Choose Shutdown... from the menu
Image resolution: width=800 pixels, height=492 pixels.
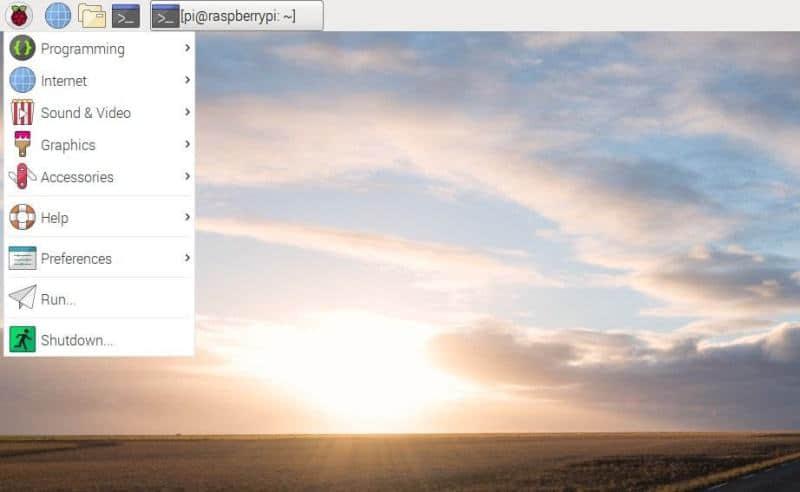pyautogui.click(x=76, y=340)
